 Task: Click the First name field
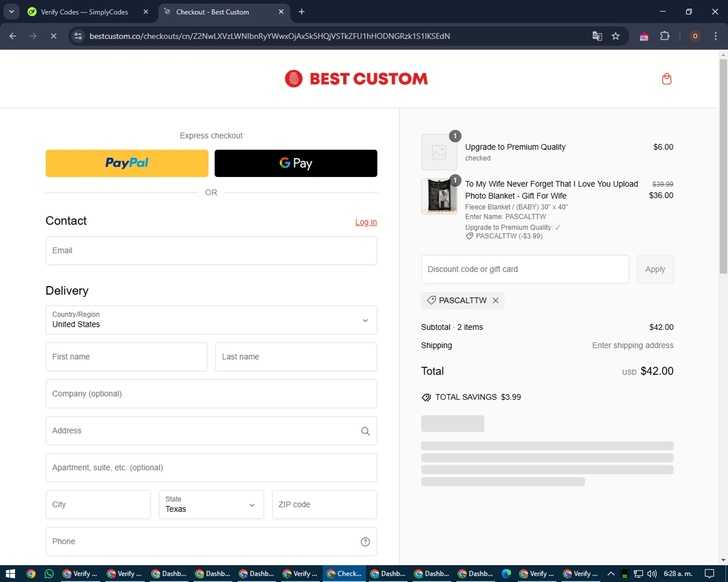pyautogui.click(x=126, y=356)
